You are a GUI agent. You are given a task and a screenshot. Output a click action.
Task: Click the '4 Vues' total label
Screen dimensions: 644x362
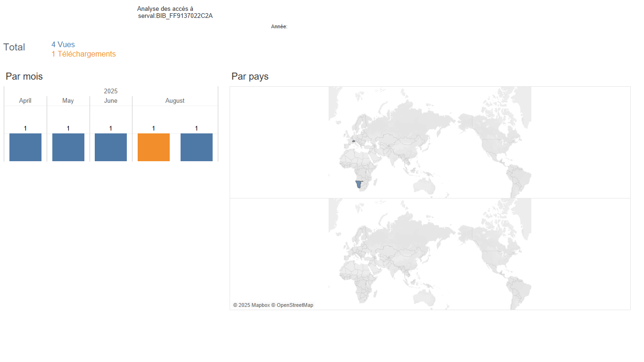63,45
